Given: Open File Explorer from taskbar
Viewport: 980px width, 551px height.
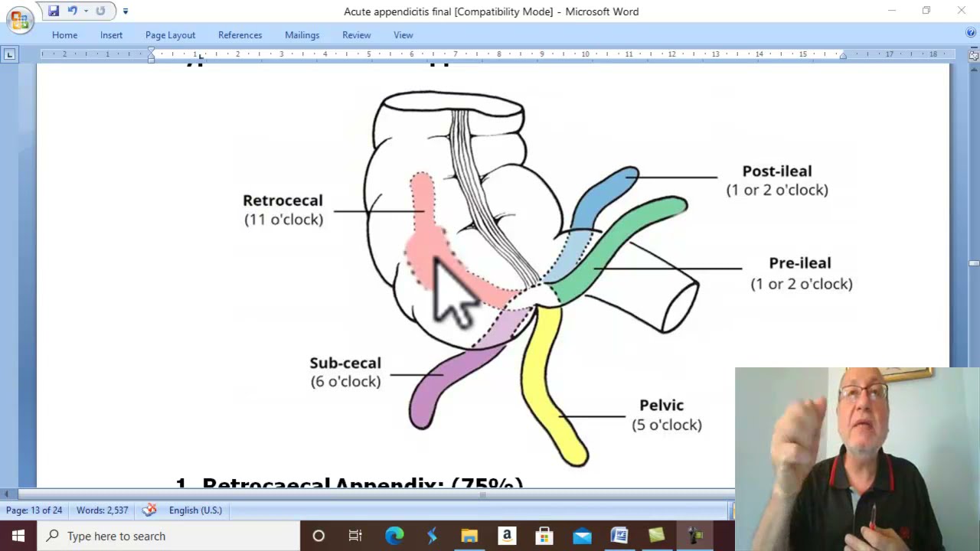Looking at the screenshot, I should pyautogui.click(x=469, y=536).
